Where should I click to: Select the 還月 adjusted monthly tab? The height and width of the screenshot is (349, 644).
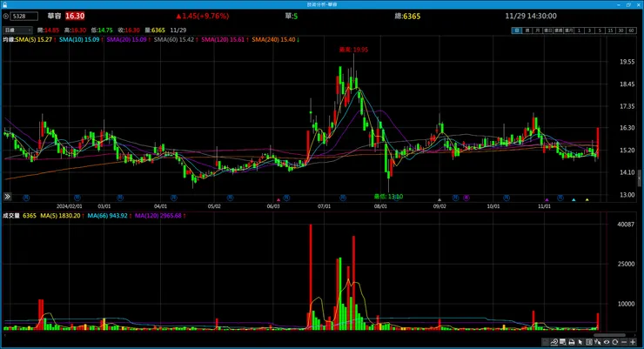tap(568, 30)
